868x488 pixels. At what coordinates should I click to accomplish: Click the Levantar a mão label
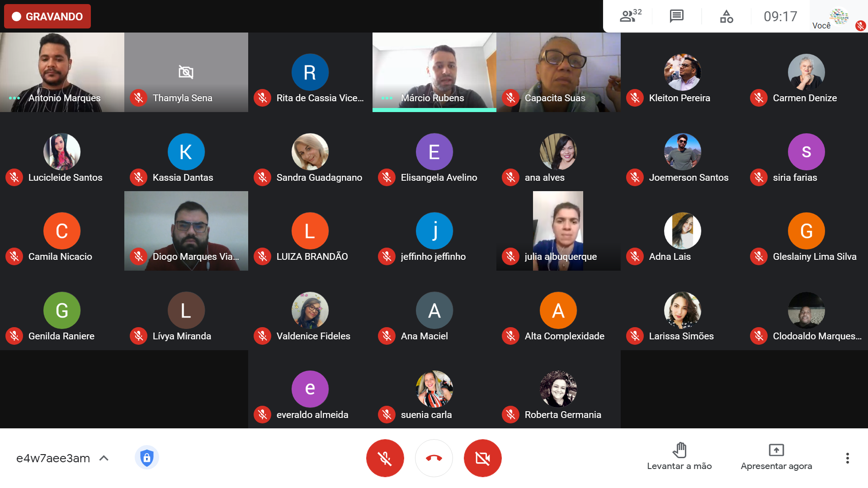pyautogui.click(x=679, y=466)
